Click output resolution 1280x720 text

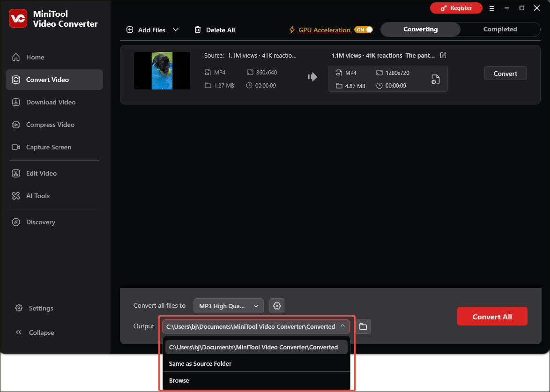pyautogui.click(x=397, y=73)
